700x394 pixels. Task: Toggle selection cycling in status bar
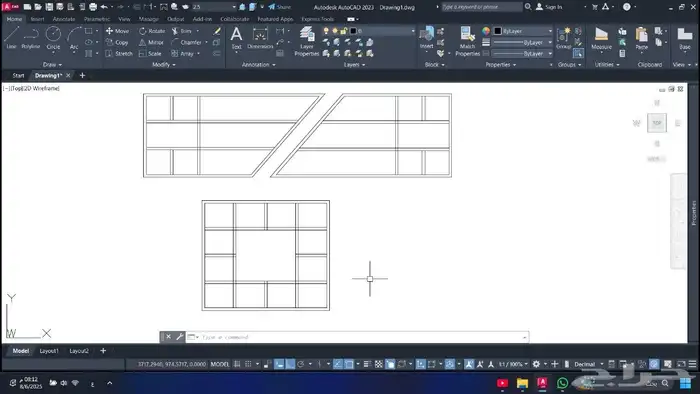click(x=390, y=364)
